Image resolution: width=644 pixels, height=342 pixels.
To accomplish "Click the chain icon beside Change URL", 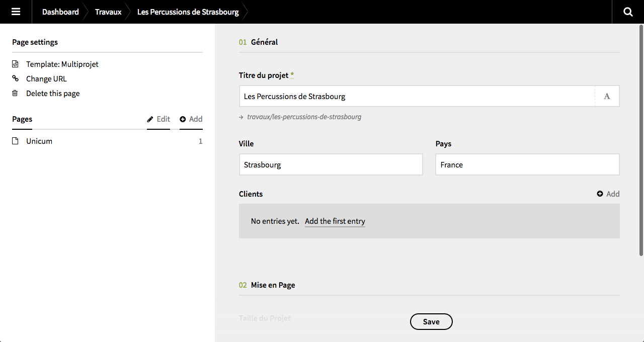I will click(x=16, y=79).
